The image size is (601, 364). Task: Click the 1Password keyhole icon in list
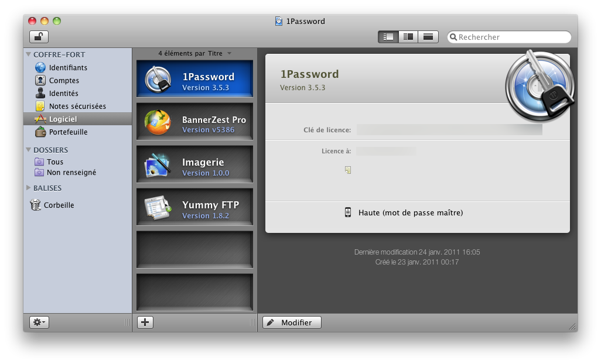[158, 80]
